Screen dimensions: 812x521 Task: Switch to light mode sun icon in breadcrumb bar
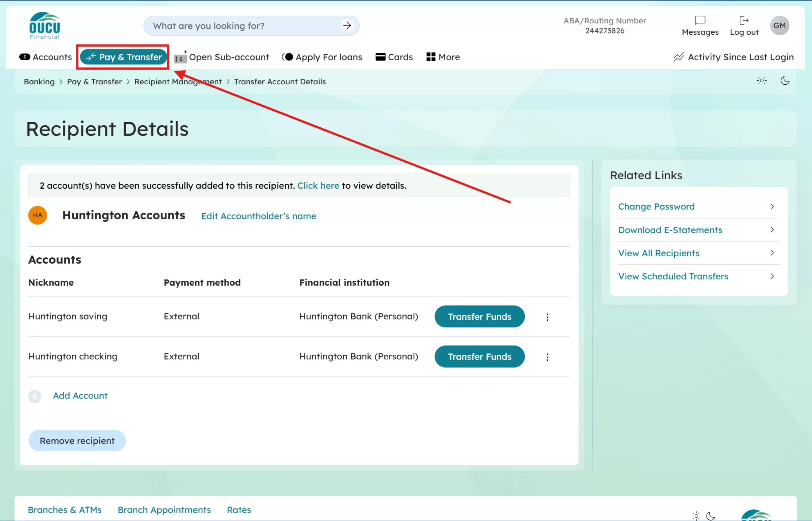coord(762,81)
